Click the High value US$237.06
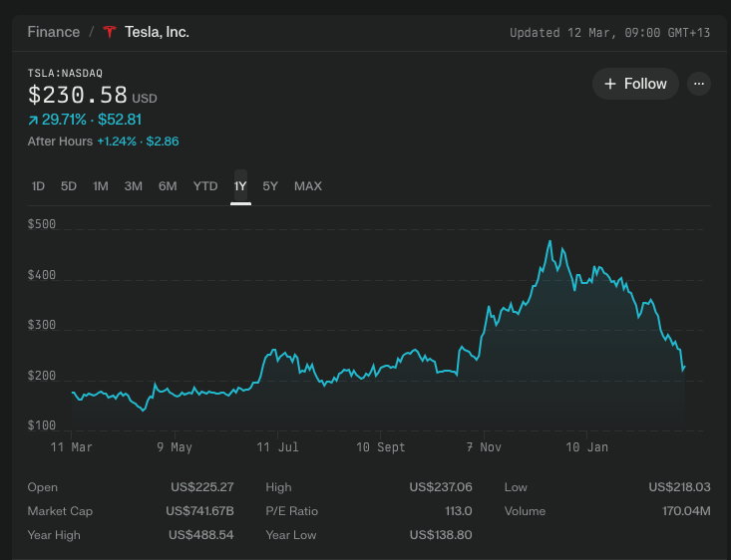This screenshot has height=560, width=731. (441, 487)
